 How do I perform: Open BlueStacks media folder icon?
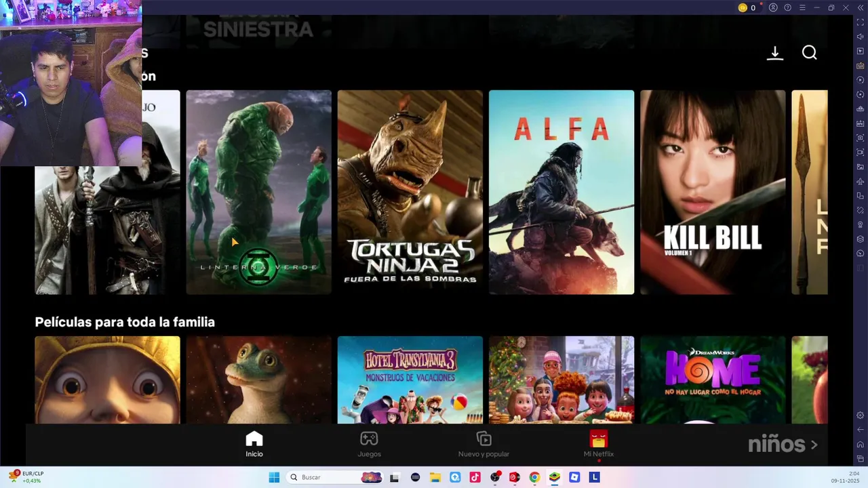[861, 167]
